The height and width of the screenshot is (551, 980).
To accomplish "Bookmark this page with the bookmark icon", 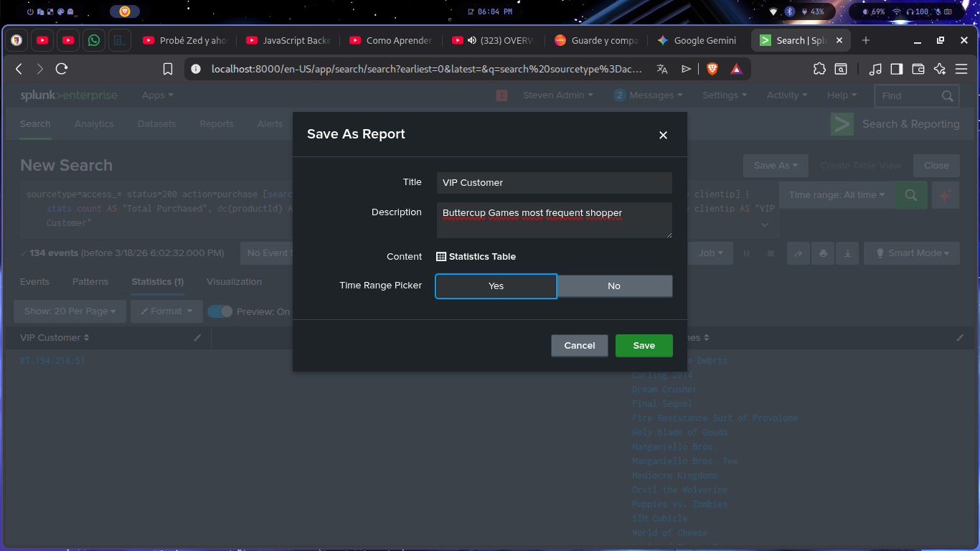I will coord(168,69).
